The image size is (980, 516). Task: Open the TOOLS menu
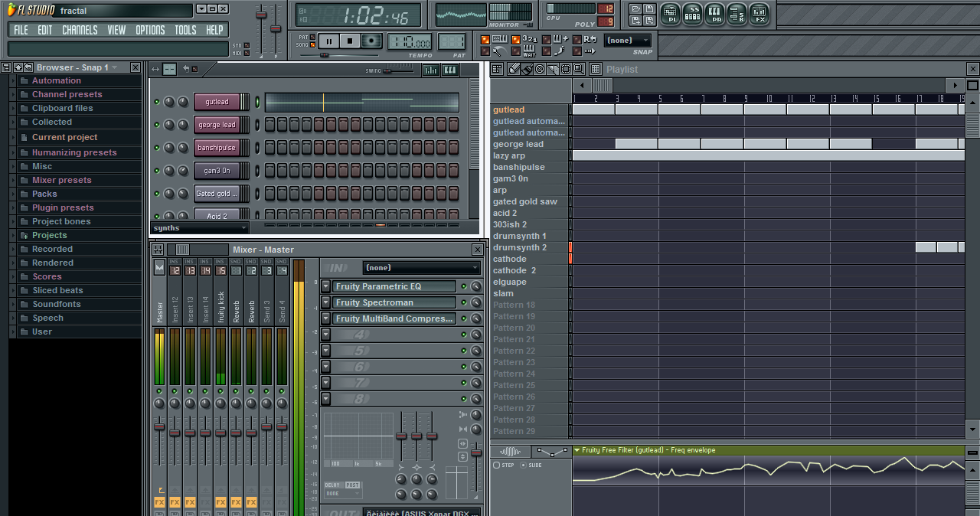(185, 30)
